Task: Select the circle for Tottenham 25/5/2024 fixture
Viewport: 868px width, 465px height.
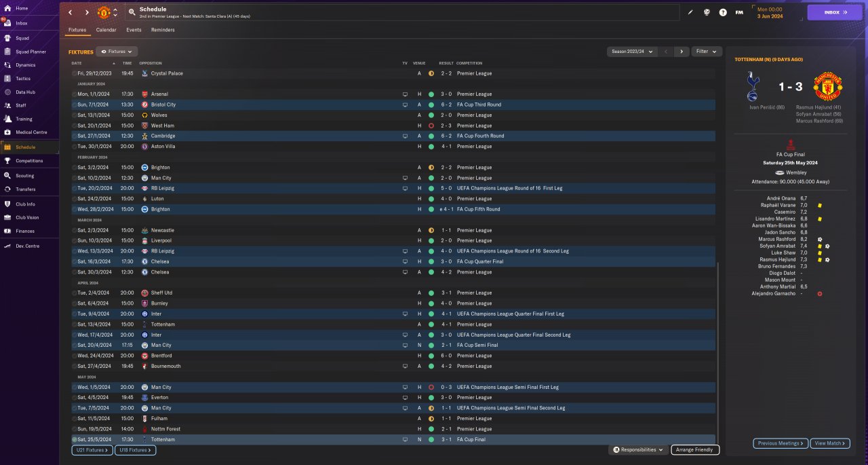Action: click(74, 439)
